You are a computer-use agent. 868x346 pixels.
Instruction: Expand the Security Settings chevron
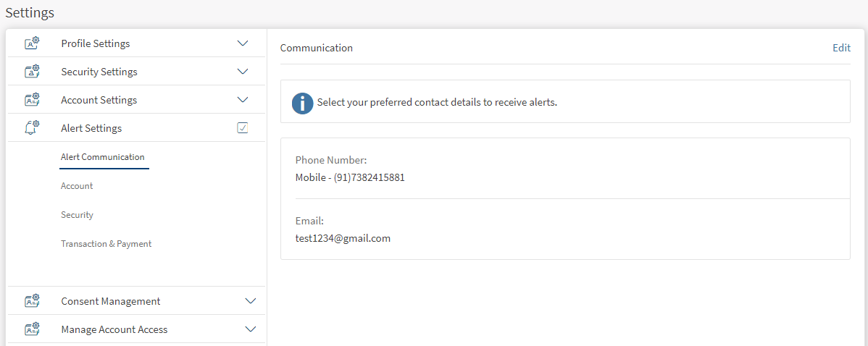pos(243,72)
